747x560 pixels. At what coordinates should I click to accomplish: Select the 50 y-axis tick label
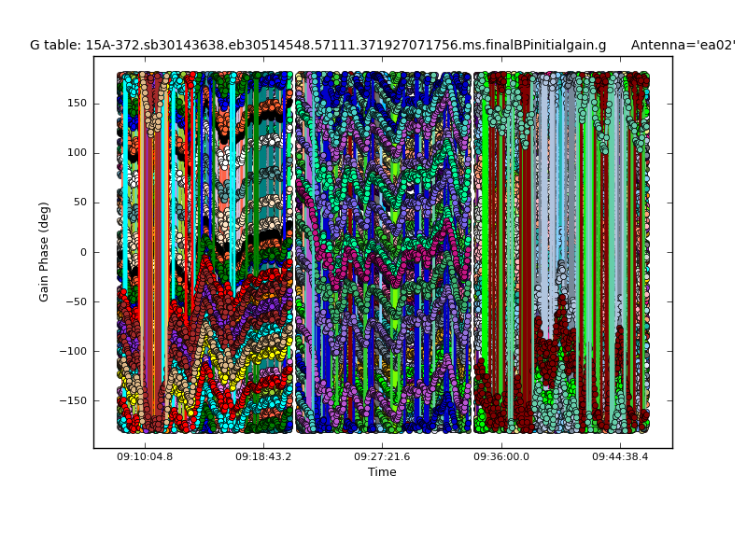coord(78,203)
